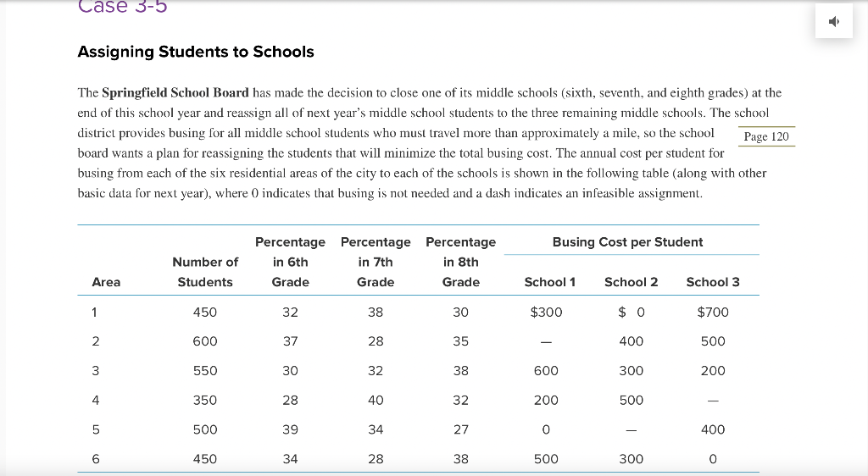Click the Area column header

pos(106,282)
